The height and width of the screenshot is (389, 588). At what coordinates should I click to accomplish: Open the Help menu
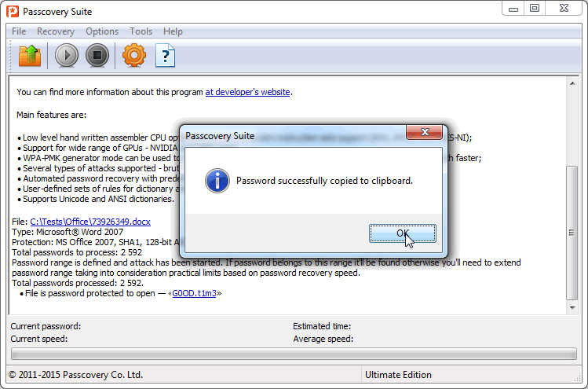(x=173, y=31)
